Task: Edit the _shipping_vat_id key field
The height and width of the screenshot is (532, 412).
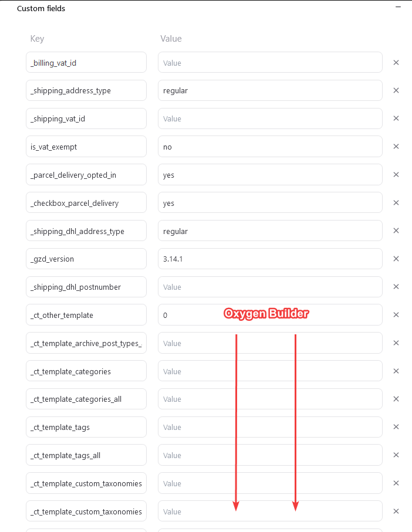Action: [86, 118]
